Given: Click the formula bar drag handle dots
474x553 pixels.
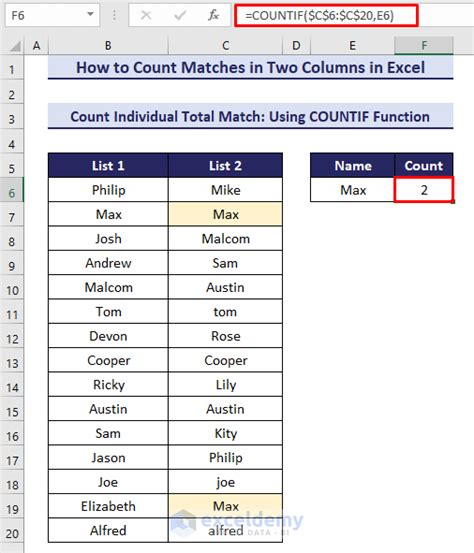Looking at the screenshot, I should click(114, 15).
